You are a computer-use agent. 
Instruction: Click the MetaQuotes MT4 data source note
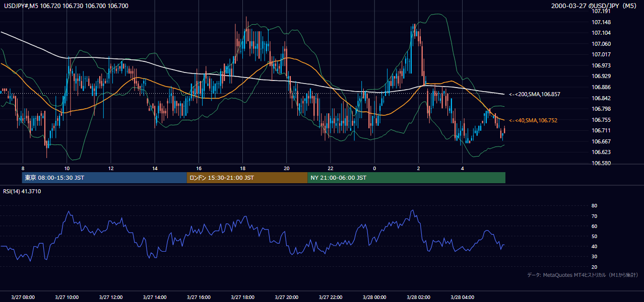pyautogui.click(x=583, y=275)
